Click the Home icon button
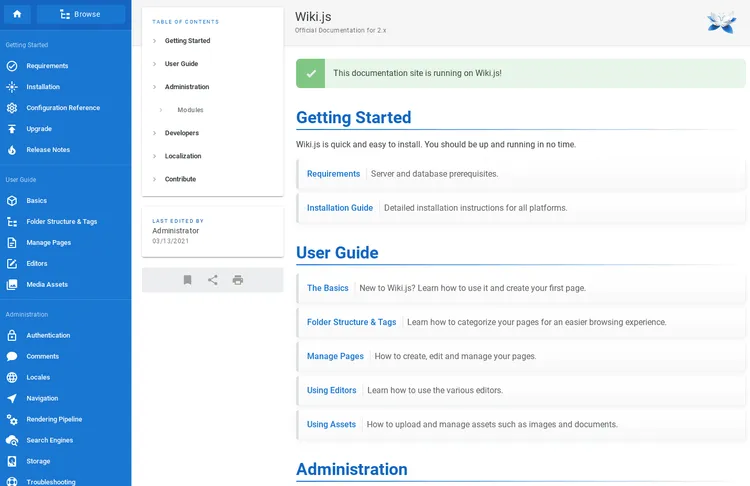 17,14
